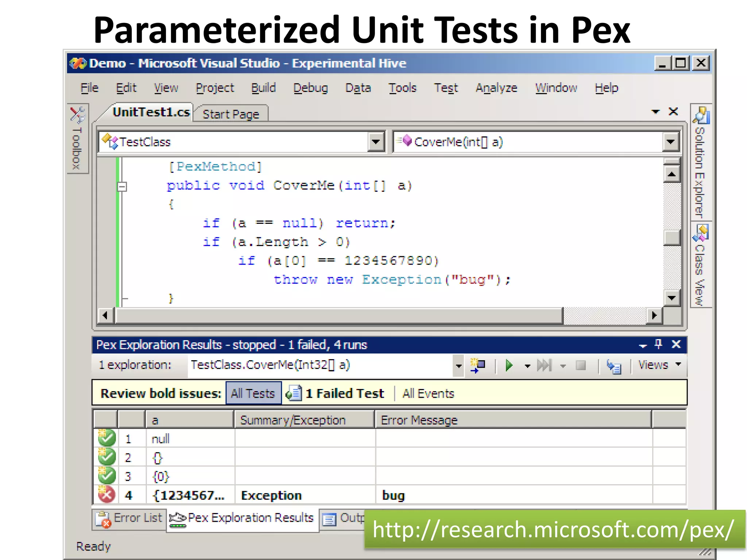Click the failed status icon for test 4
This screenshot has width=747, height=560.
[x=107, y=494]
